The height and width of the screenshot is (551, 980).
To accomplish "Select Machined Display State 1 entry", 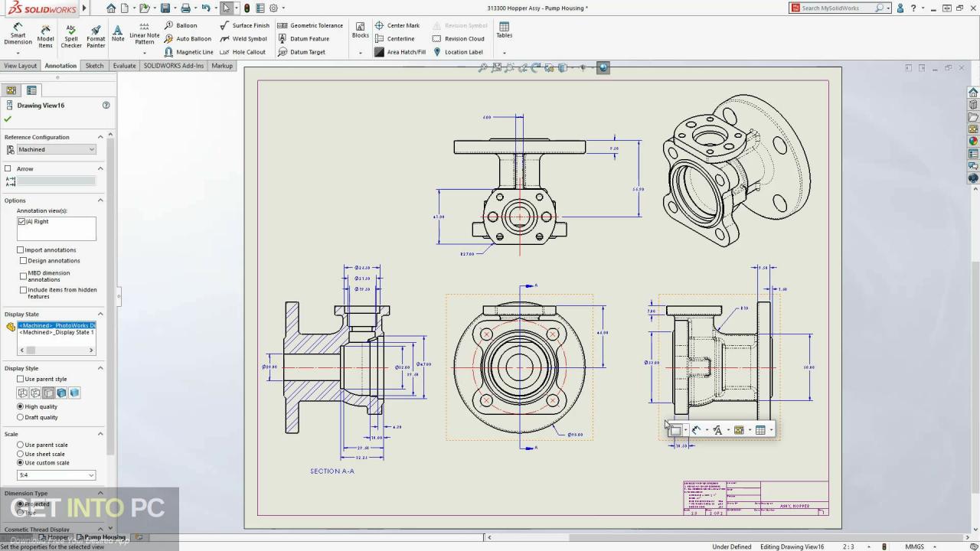I will (x=57, y=333).
